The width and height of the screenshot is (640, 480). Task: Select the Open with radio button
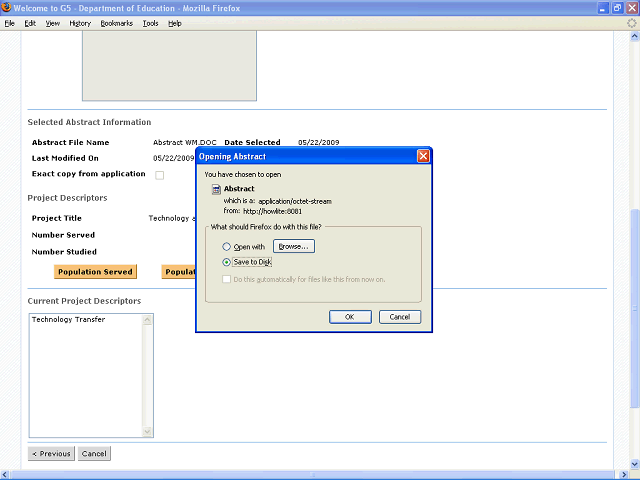(x=227, y=247)
